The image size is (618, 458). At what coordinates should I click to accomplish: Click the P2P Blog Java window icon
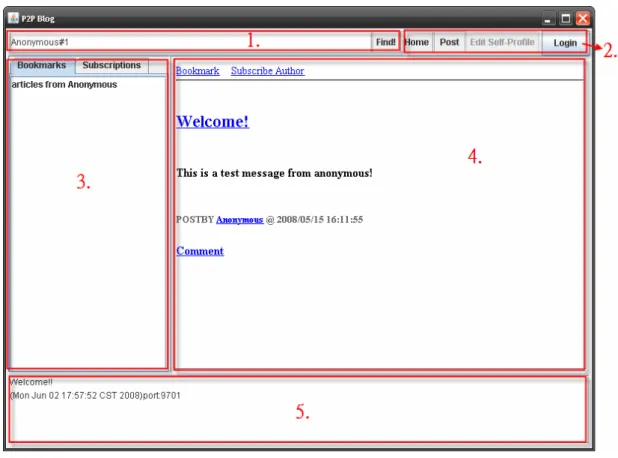(x=13, y=18)
